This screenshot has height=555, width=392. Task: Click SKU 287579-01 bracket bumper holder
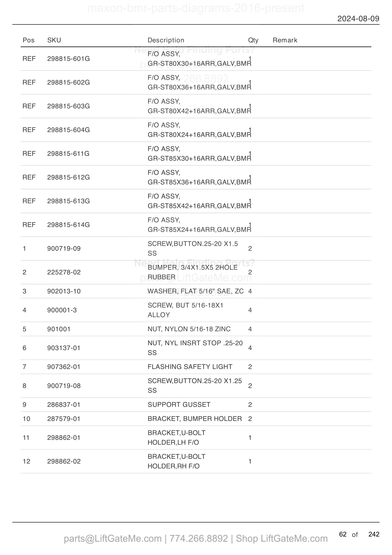coord(64,419)
